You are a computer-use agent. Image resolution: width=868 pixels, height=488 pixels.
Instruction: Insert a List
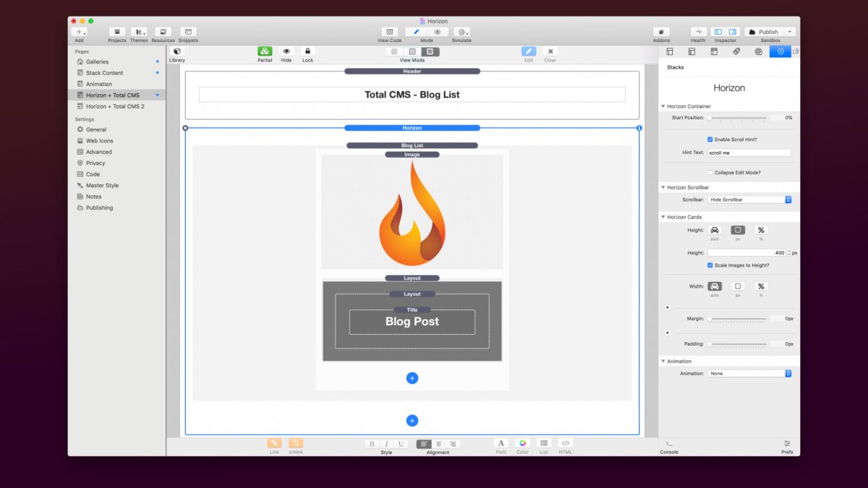pyautogui.click(x=544, y=443)
